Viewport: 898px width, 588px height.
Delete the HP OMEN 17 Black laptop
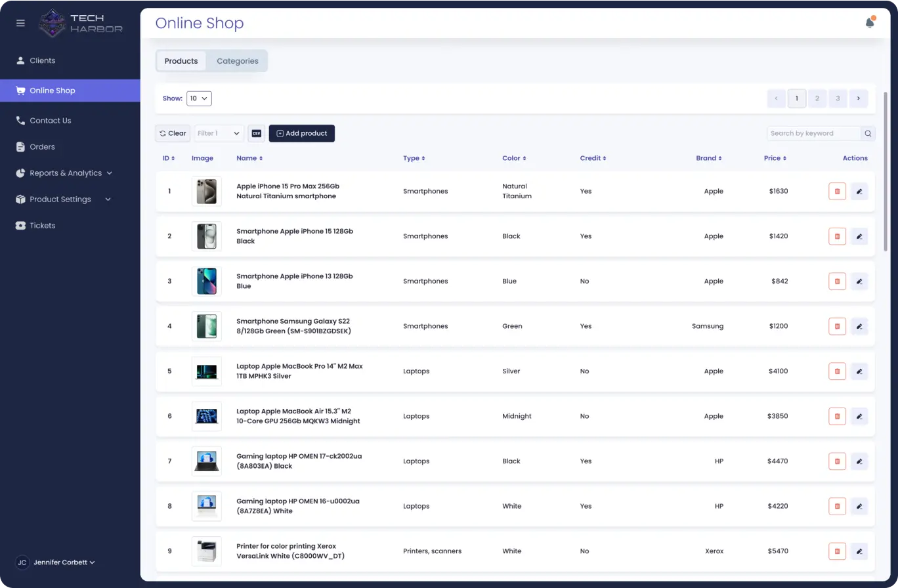(x=837, y=461)
